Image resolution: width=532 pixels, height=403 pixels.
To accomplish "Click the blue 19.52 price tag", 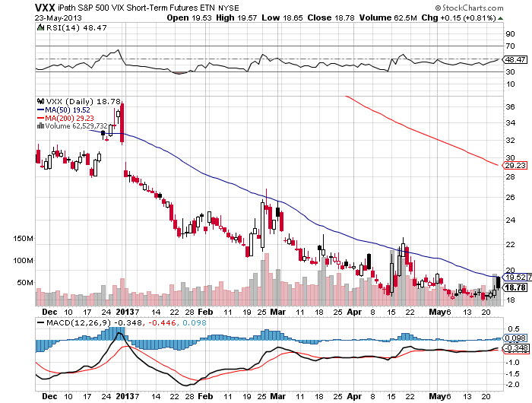I will (515, 277).
